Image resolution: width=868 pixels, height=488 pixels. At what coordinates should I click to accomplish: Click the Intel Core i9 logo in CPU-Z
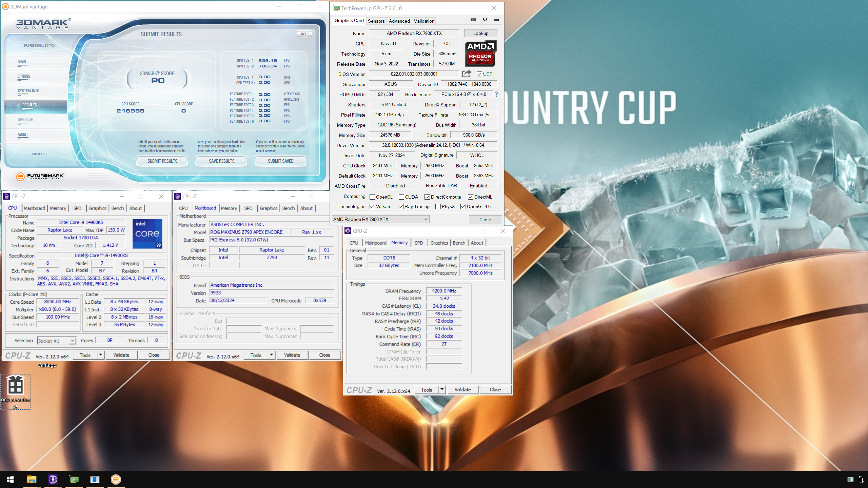pos(147,233)
